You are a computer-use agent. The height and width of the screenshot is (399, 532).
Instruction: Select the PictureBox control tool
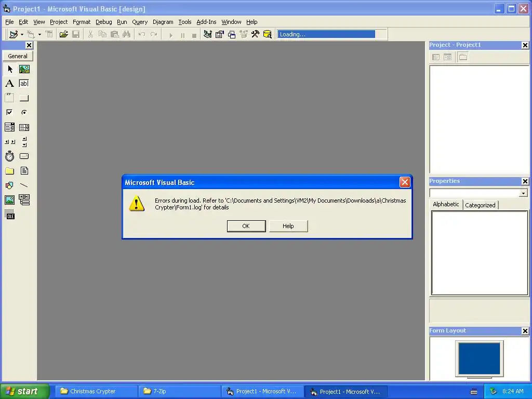24,69
